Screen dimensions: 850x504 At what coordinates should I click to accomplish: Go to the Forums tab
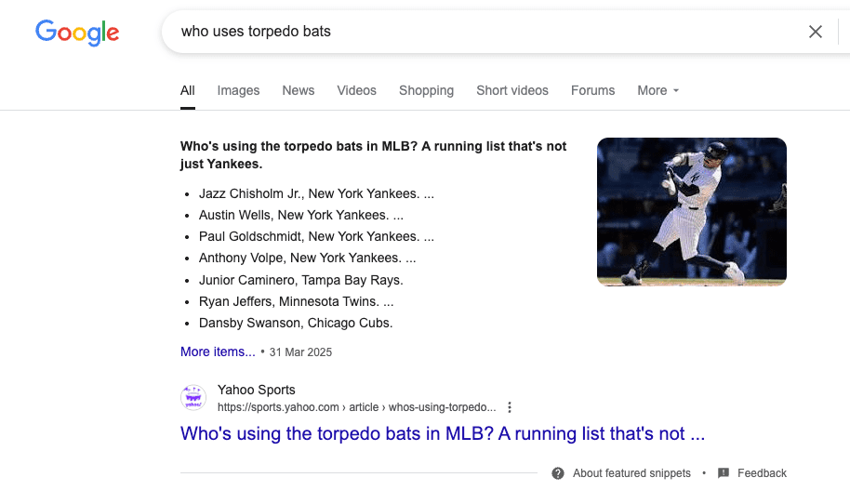(x=593, y=90)
